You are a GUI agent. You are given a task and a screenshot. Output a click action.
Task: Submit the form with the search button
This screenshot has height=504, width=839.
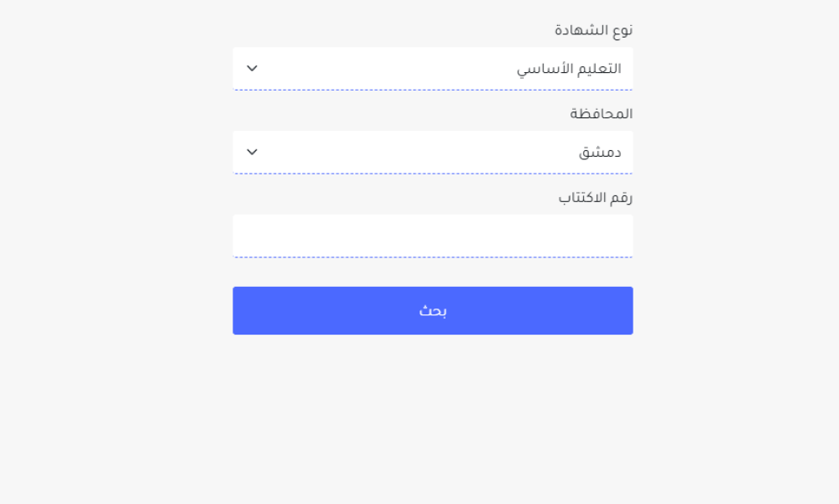[432, 310]
